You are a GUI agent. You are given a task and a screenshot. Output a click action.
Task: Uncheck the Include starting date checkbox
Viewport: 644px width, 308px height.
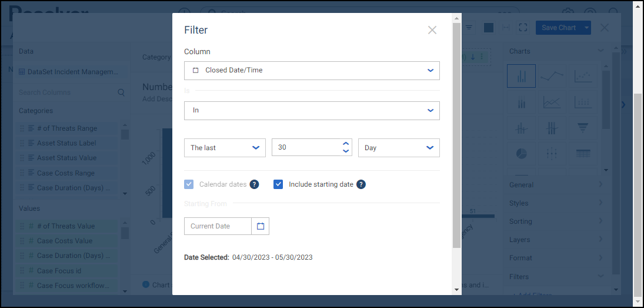click(x=278, y=184)
